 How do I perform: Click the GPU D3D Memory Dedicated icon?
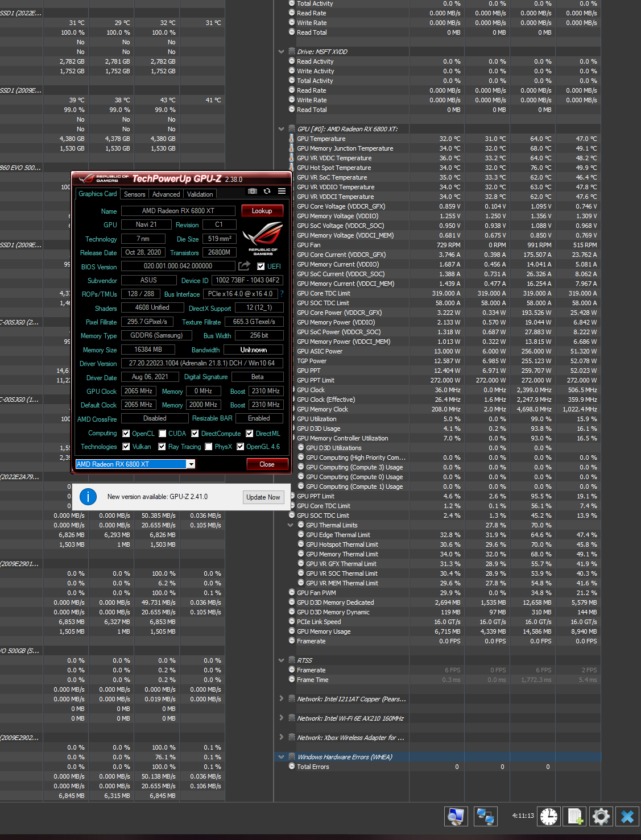coord(291,602)
